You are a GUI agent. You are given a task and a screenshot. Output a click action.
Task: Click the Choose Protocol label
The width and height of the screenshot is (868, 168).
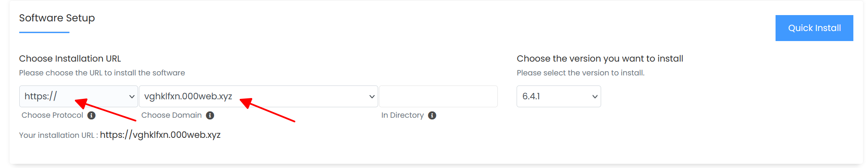pyautogui.click(x=52, y=115)
